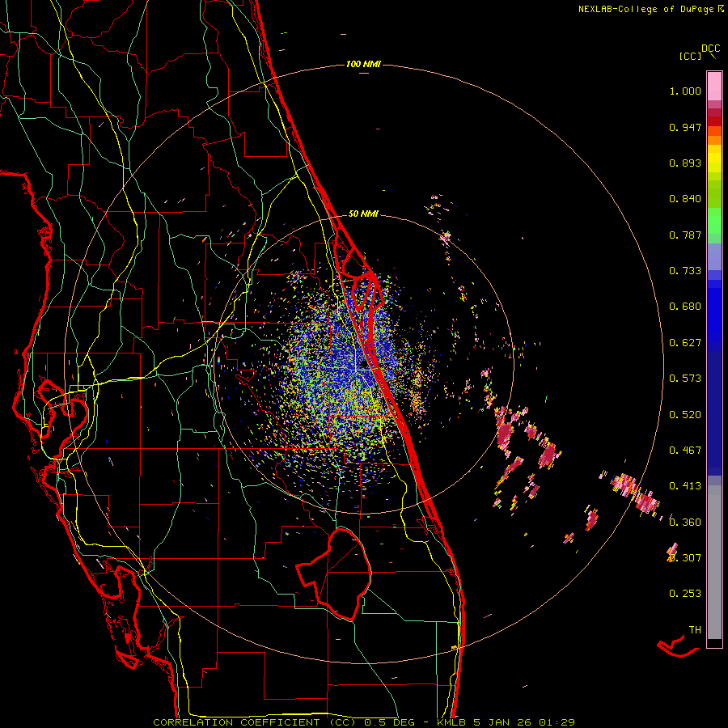The height and width of the screenshot is (728, 728).
Task: Select the 0.733 scale value
Action: click(x=685, y=271)
